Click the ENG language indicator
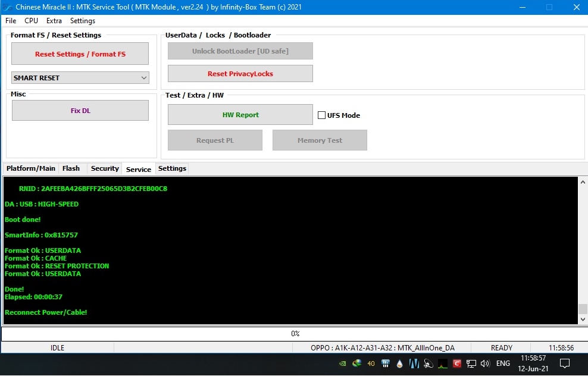Screen dimensions: 588x376 coord(503,364)
